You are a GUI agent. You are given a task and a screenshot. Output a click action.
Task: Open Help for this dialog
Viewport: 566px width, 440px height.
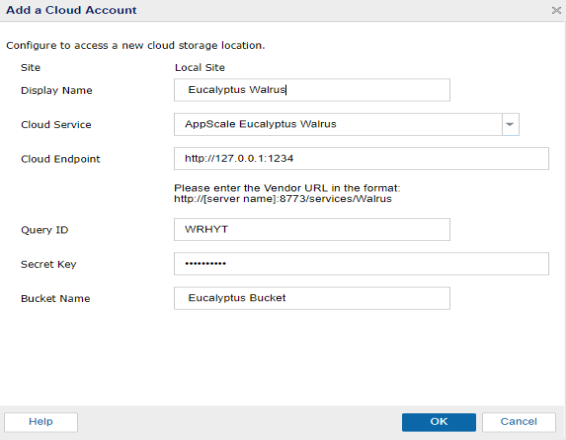pyautogui.click(x=41, y=422)
